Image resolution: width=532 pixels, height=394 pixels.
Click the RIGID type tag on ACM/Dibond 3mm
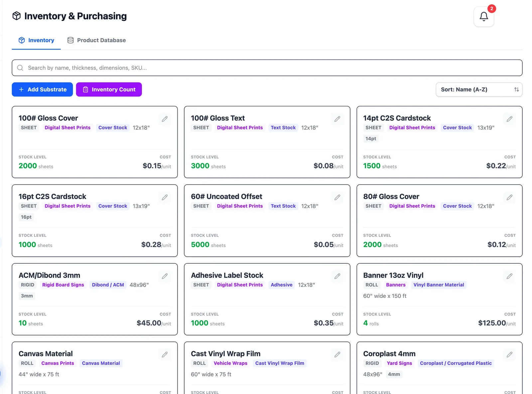(x=28, y=285)
